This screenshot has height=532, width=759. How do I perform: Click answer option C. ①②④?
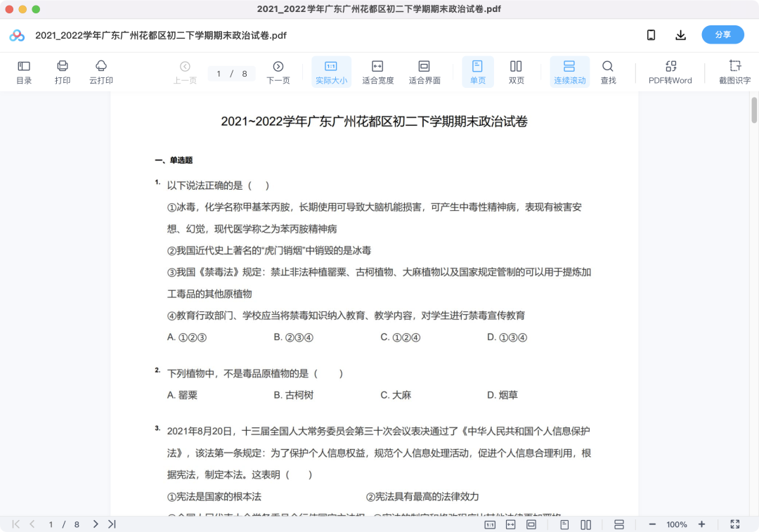[x=401, y=337]
